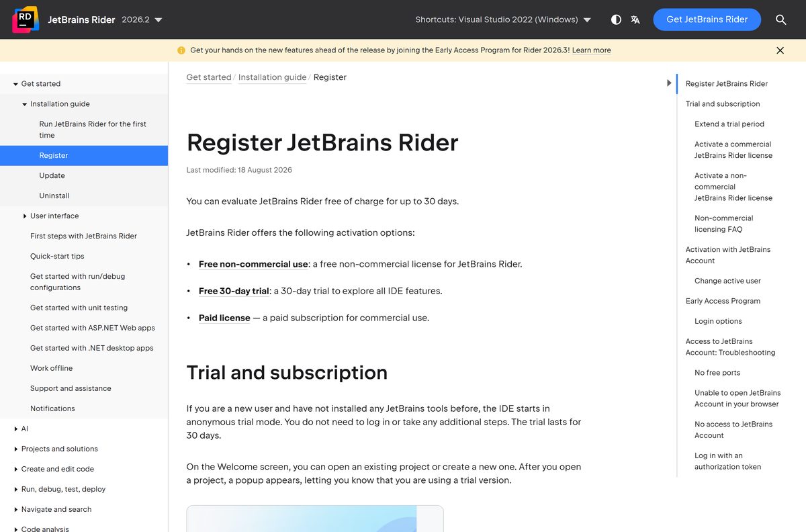
Task: Expand the User interface section
Action: (x=25, y=216)
